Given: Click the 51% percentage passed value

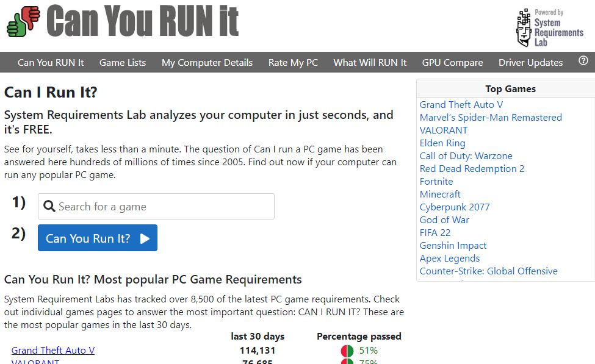Looking at the screenshot, I should [369, 351].
